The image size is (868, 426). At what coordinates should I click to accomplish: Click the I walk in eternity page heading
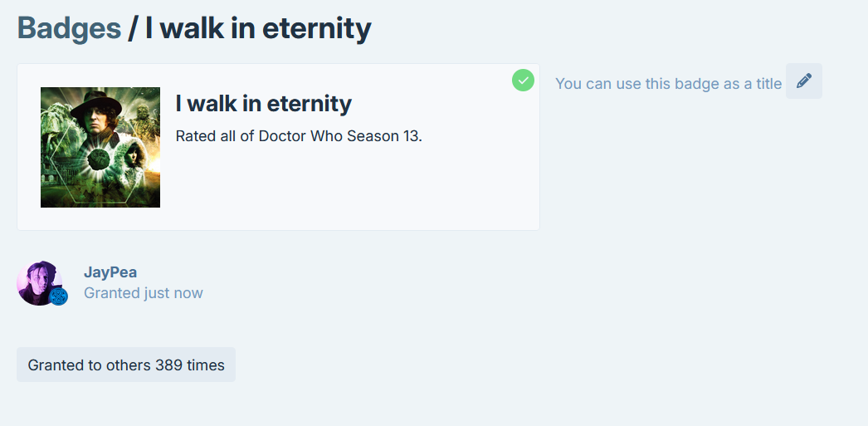(x=258, y=28)
